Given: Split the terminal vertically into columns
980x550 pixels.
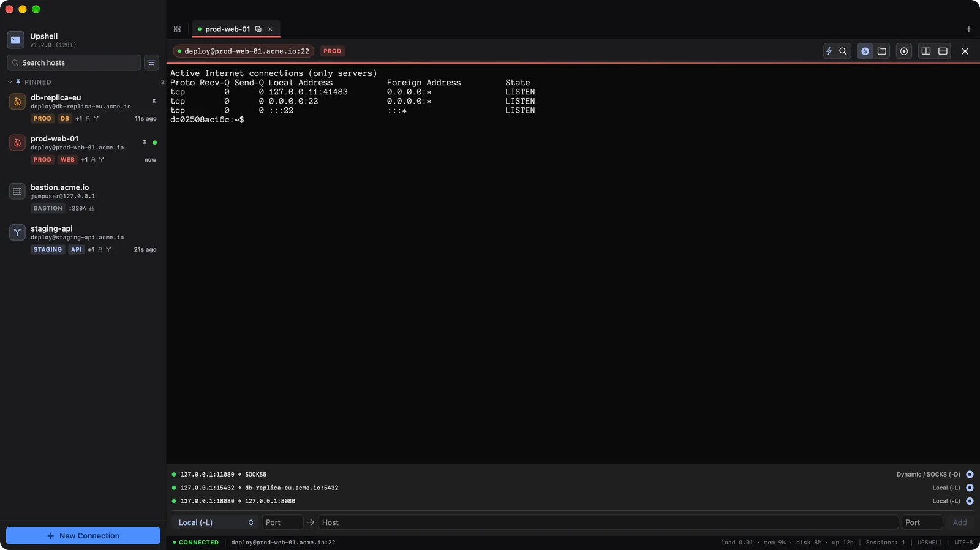Looking at the screenshot, I should point(926,51).
